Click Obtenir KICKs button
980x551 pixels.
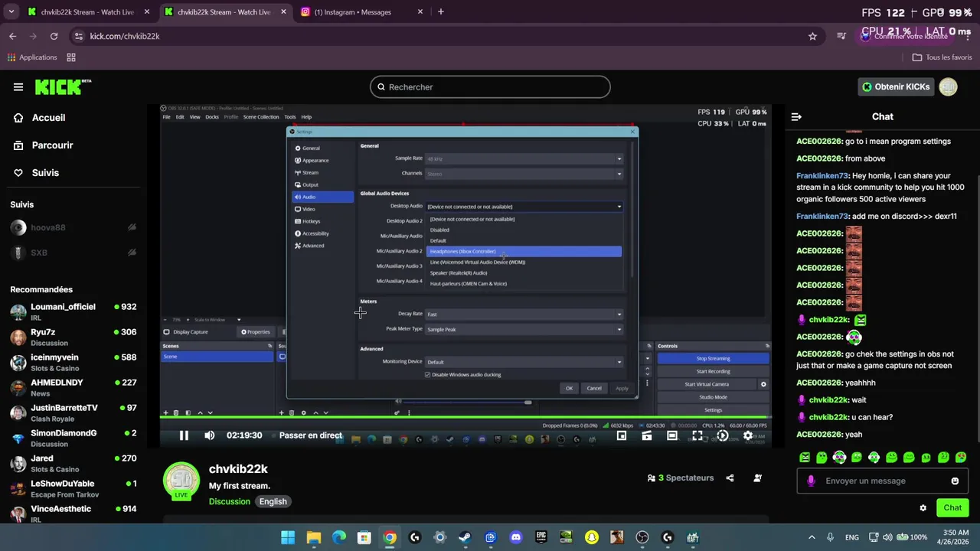pos(895,86)
